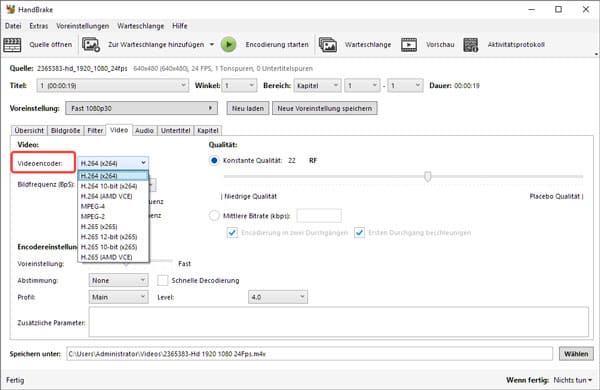Viewport: 600px width, 390px height.
Task: Choose MPEG-4 encoder option
Action: [x=113, y=206]
